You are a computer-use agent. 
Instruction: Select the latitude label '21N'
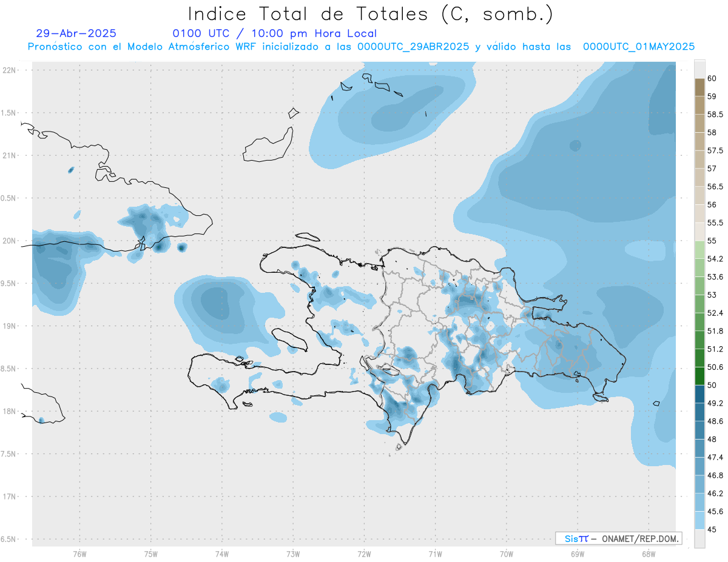(9, 155)
